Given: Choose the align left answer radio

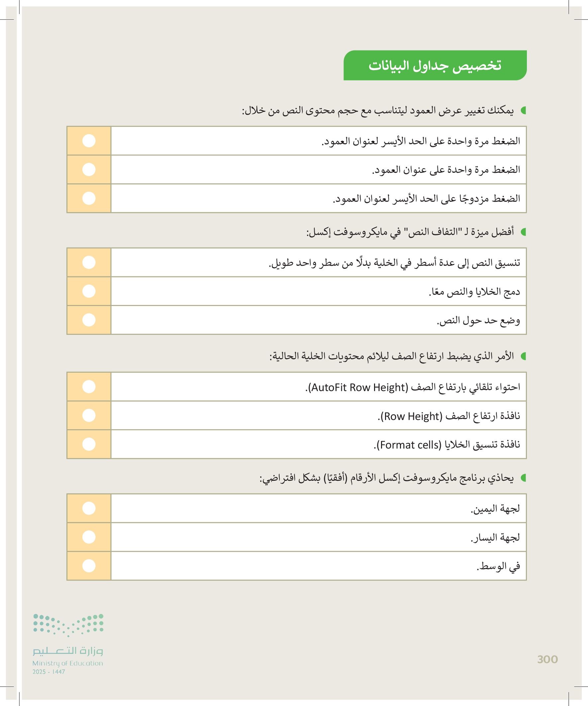Looking at the screenshot, I should click(x=89, y=537).
